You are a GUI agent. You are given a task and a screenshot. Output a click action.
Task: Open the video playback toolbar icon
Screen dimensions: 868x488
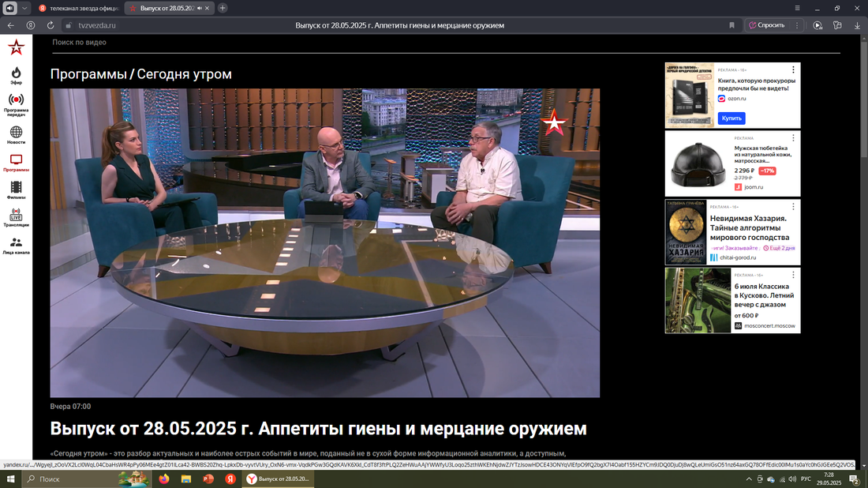click(817, 25)
